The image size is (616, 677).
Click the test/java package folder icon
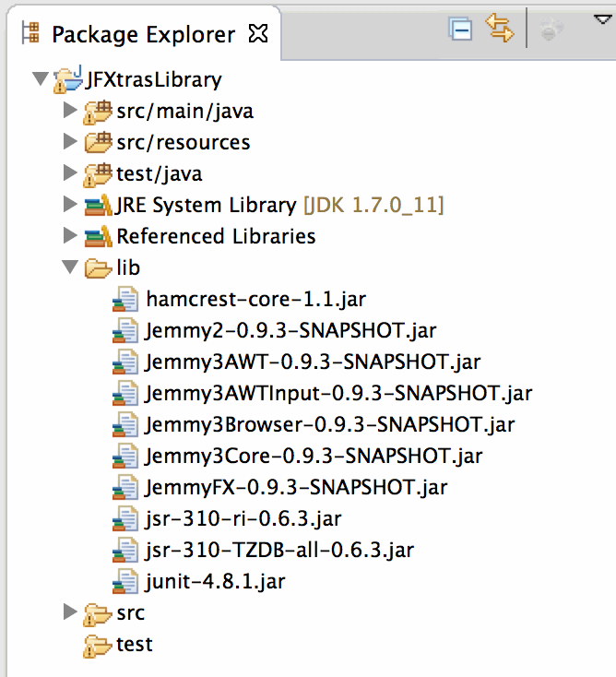click(x=97, y=173)
